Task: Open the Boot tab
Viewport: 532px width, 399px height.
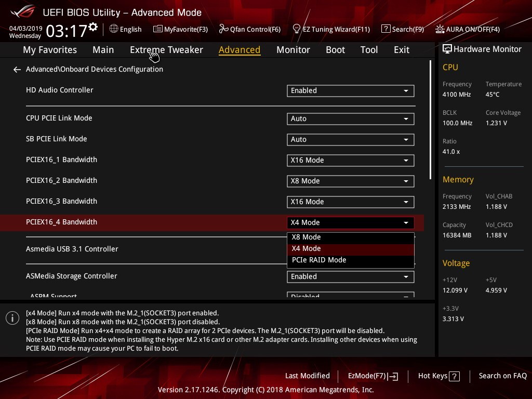Action: point(335,50)
